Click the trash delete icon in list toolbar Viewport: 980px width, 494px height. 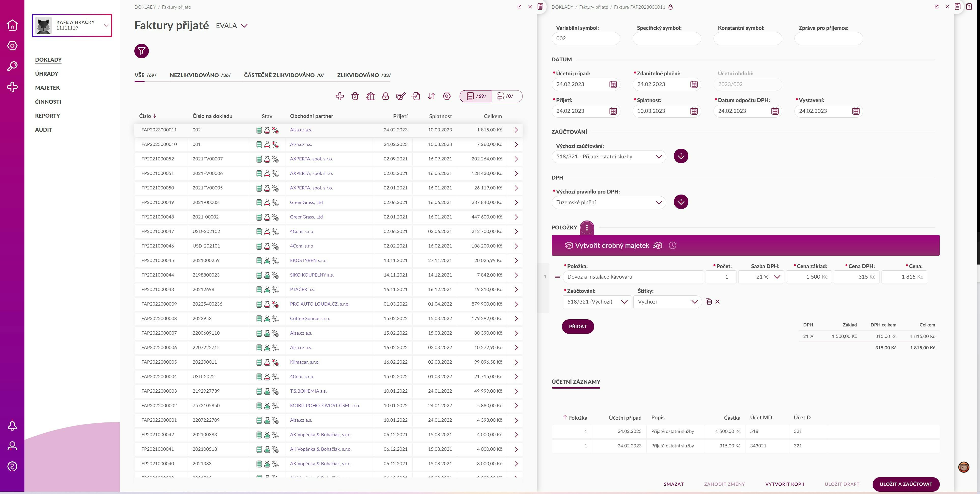pyautogui.click(x=355, y=96)
